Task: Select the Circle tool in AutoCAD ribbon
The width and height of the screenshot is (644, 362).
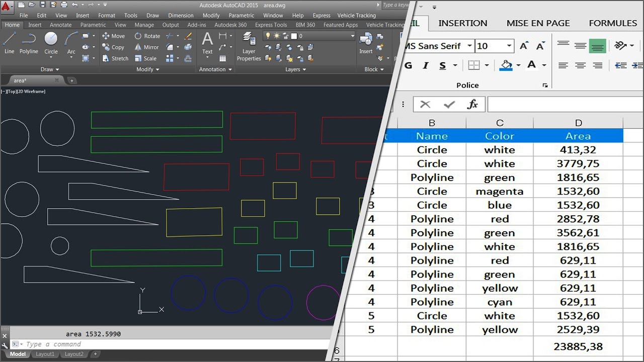Action: 51,43
